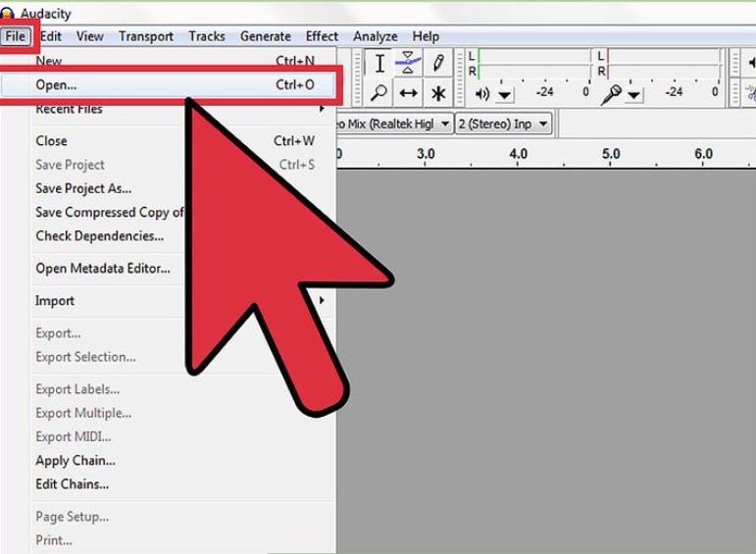Click Export Labels... entry
The height and width of the screenshot is (554, 756).
tap(182, 389)
